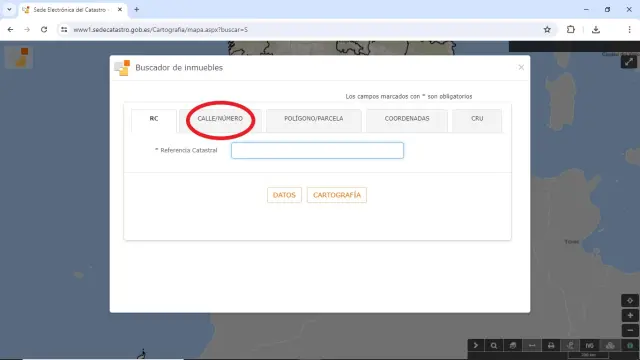Viewport: 640px width, 360px height.
Task: Reload the current page
Action: point(44,29)
